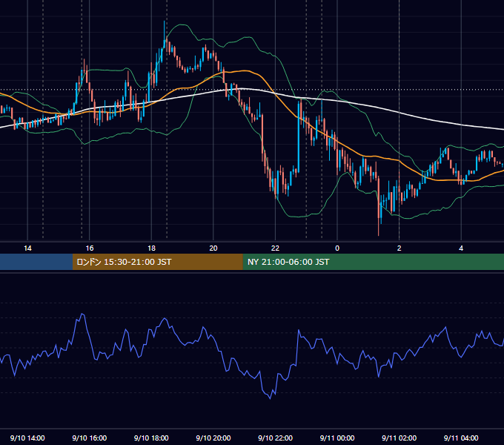The height and width of the screenshot is (445, 504).
Task: Click the 9/11 00:00 time label
Action: 337,438
